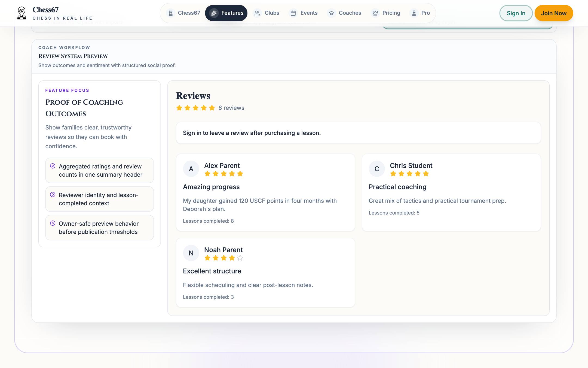Go to the Clubs nav item
Viewport: 588px width, 368px height.
tap(267, 13)
